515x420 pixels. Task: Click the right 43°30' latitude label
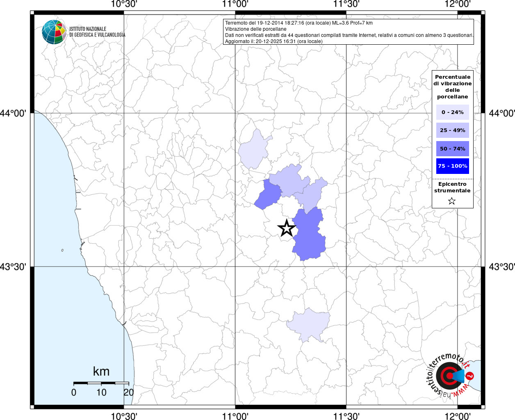pyautogui.click(x=502, y=267)
